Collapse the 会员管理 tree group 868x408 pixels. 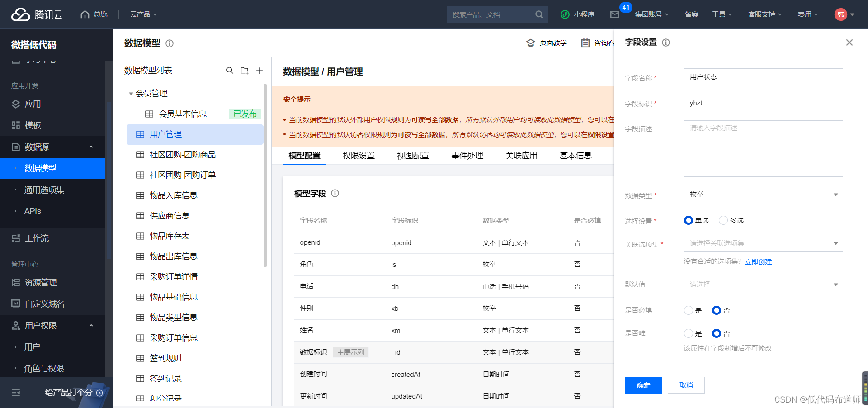click(x=130, y=93)
